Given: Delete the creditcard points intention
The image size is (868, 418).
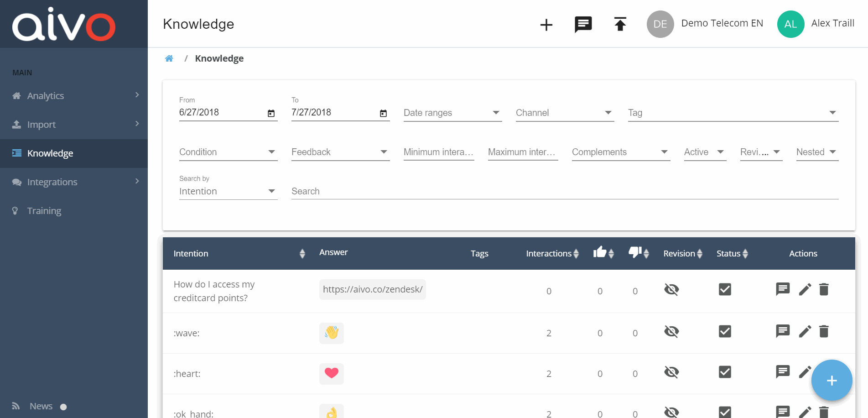Looking at the screenshot, I should point(824,289).
